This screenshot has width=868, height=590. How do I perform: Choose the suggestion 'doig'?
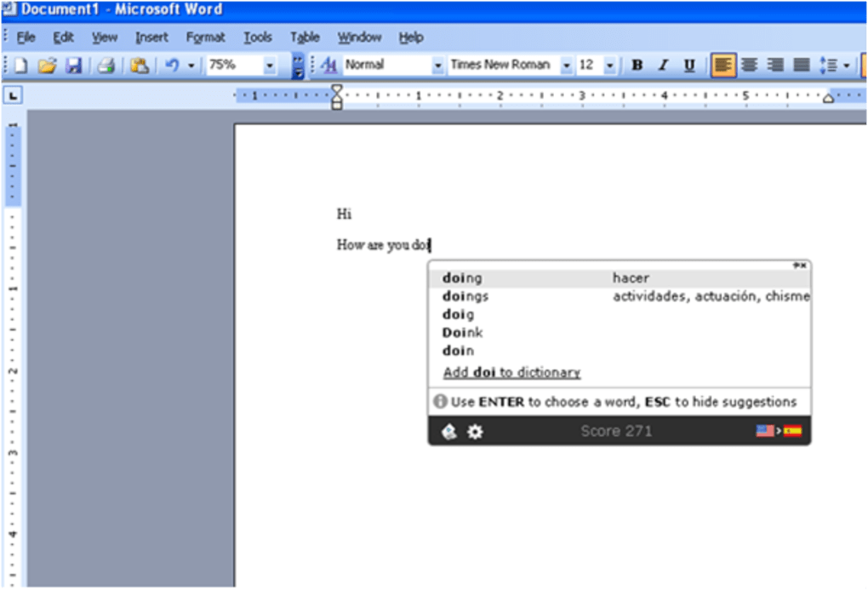pyautogui.click(x=458, y=315)
